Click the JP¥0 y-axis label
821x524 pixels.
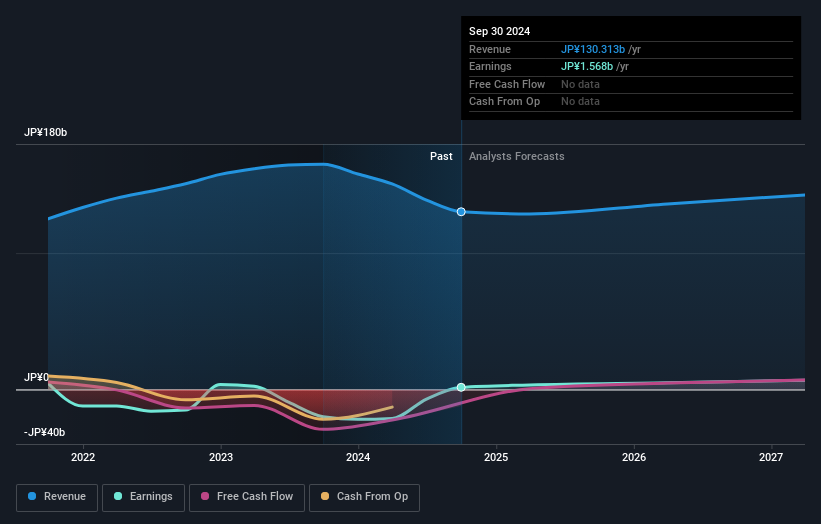[x=36, y=377]
